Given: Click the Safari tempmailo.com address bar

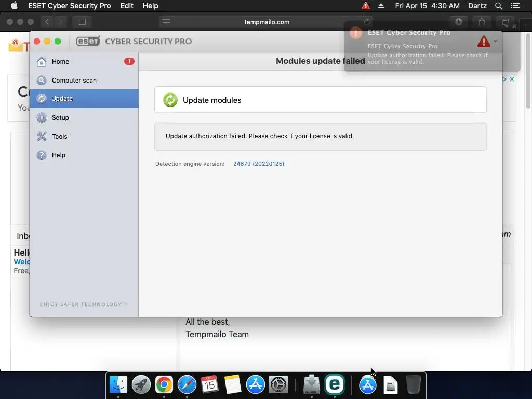Looking at the screenshot, I should (x=267, y=22).
